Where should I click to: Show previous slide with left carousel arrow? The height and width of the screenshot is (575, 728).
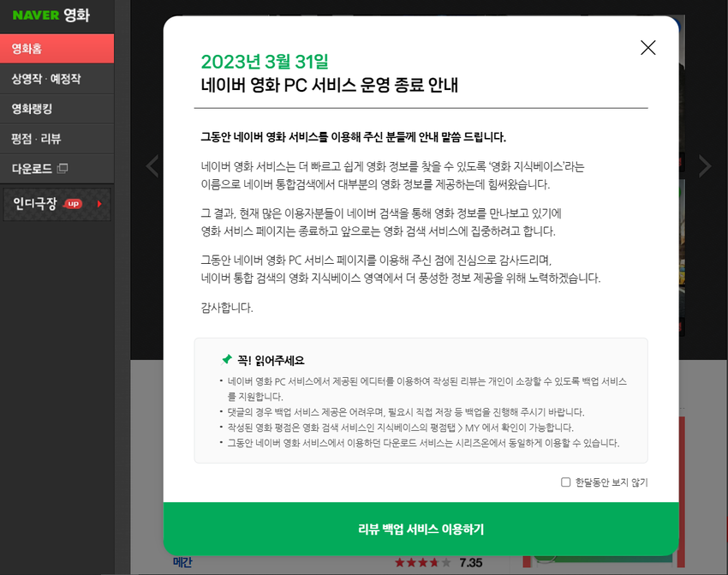coord(152,166)
